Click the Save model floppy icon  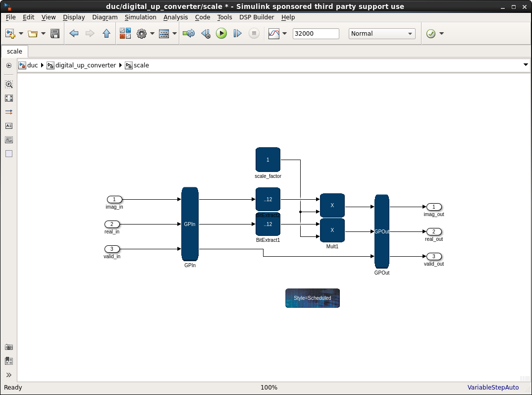55,34
